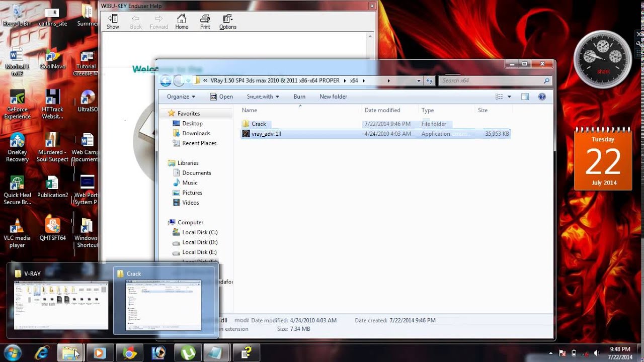Open Action Center flag tray icon
Viewport: 644px width, 362px height.
click(563, 353)
